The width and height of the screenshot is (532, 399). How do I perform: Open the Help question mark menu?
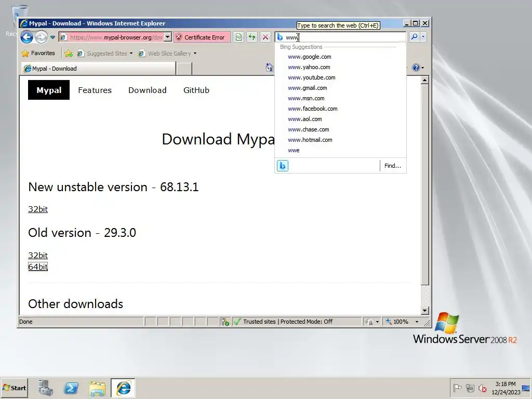pyautogui.click(x=418, y=68)
